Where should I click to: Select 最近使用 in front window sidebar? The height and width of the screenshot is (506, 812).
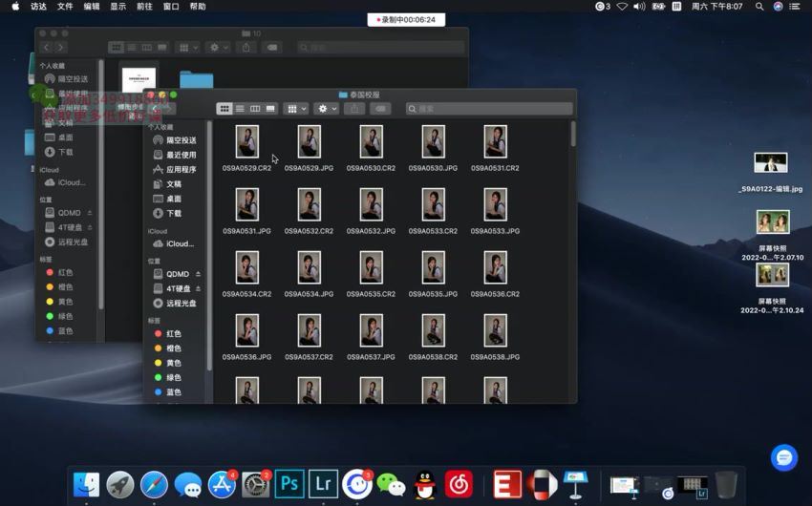click(176, 155)
